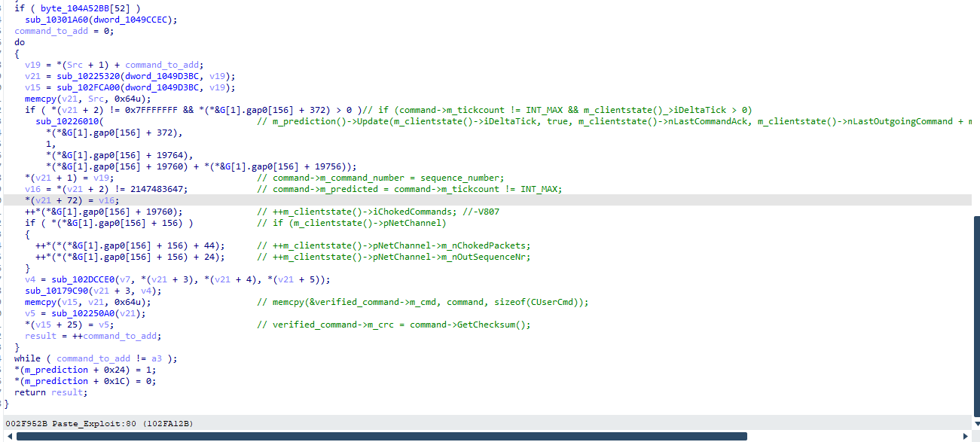Click the variable a3 in the while condition
The height and width of the screenshot is (442, 980).
point(157,358)
